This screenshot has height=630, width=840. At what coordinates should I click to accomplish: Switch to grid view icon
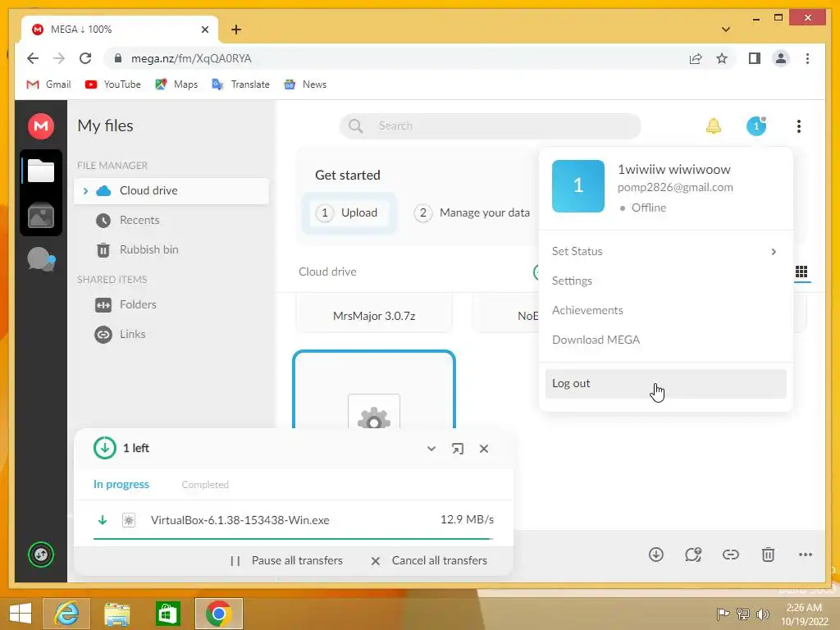pyautogui.click(x=801, y=272)
